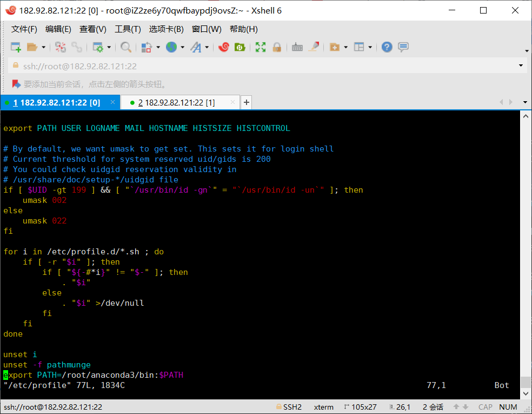Expand the window tiling layout dropdown
Screen dimensions: 532x414
pyautogui.click(x=369, y=47)
